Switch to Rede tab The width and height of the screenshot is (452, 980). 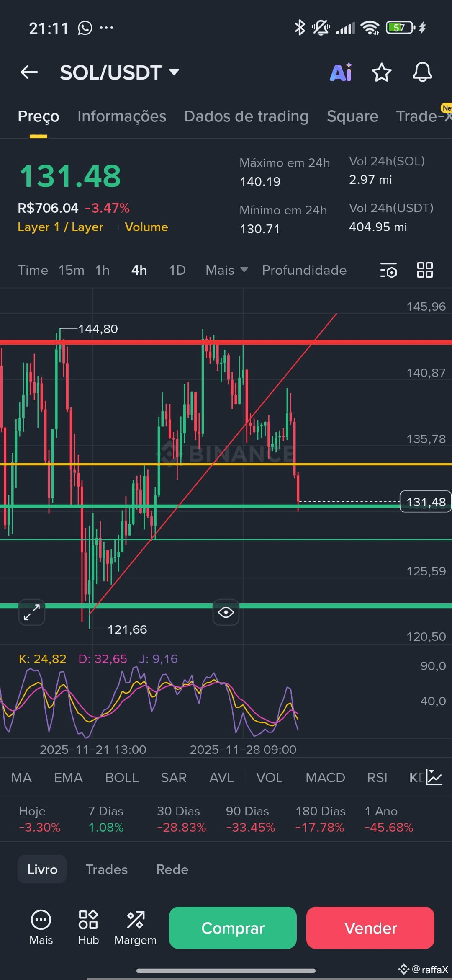point(172,869)
